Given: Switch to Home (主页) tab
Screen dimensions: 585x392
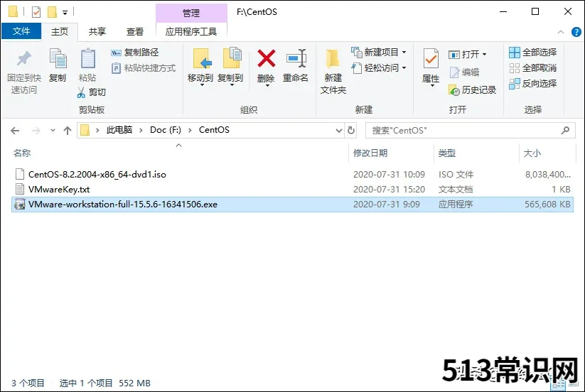Looking at the screenshot, I should point(60,32).
